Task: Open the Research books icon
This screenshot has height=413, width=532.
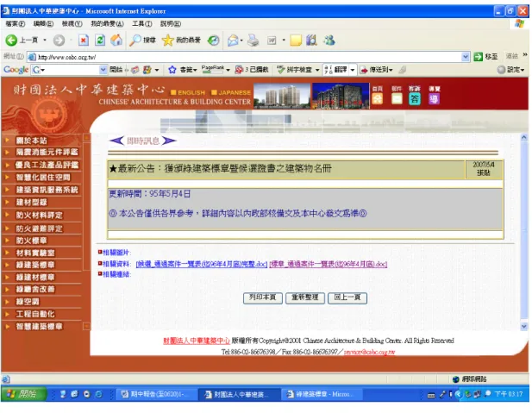Action: coord(311,41)
